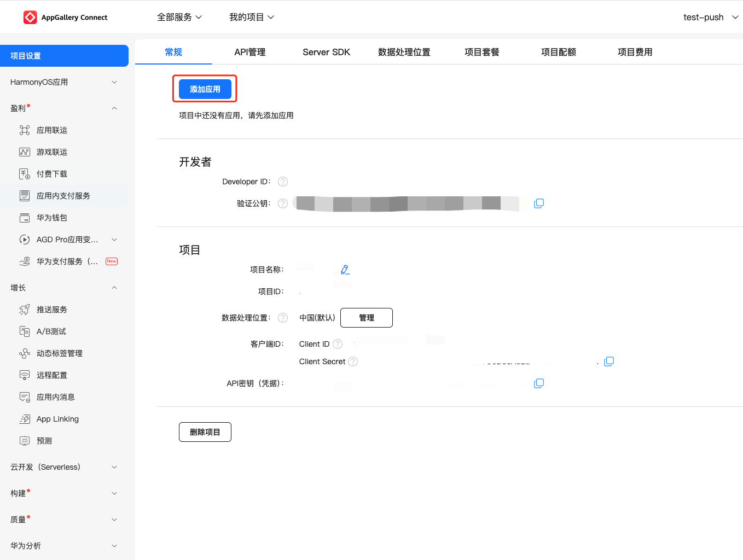Click the help icon next to Client ID
Image resolution: width=743 pixels, height=560 pixels.
point(338,344)
